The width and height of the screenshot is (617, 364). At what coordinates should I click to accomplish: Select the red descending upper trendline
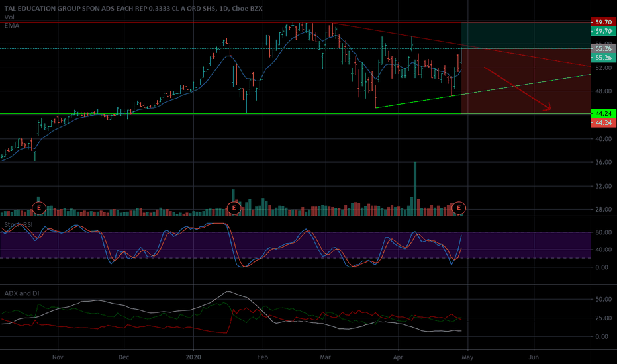[x=461, y=45]
